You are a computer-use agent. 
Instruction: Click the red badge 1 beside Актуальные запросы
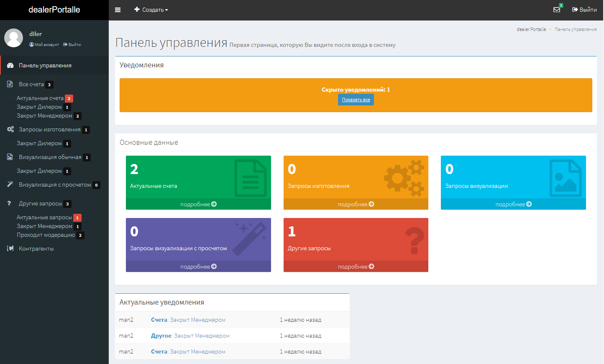point(77,218)
